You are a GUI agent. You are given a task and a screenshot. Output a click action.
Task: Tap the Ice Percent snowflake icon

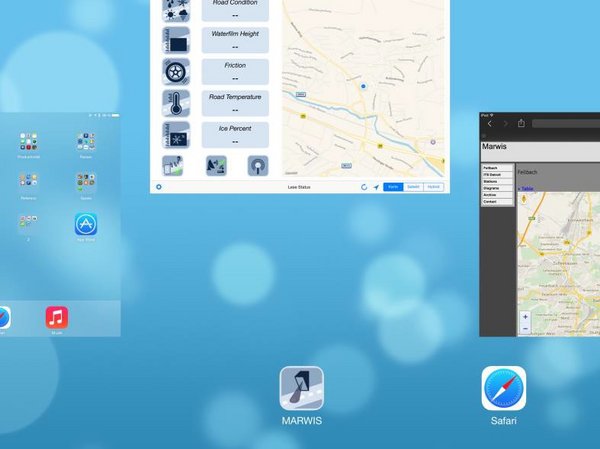tap(176, 135)
